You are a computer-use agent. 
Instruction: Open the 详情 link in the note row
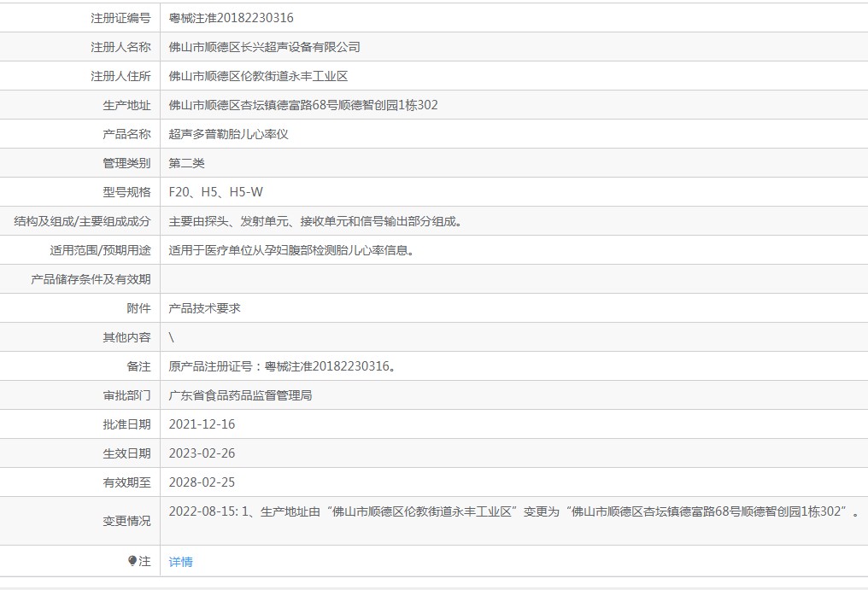coord(180,562)
